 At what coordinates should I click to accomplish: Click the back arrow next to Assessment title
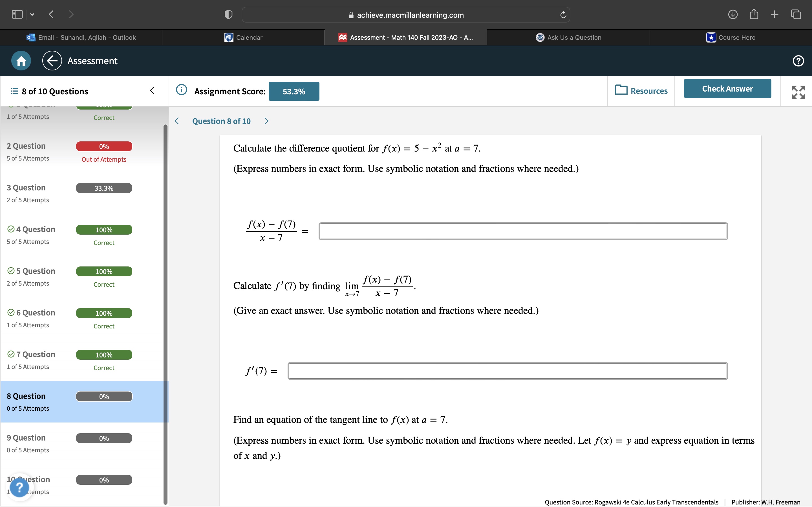tap(52, 61)
